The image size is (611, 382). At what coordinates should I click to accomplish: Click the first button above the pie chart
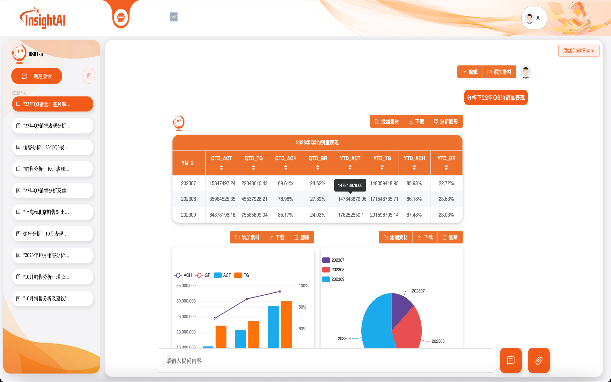coord(396,237)
